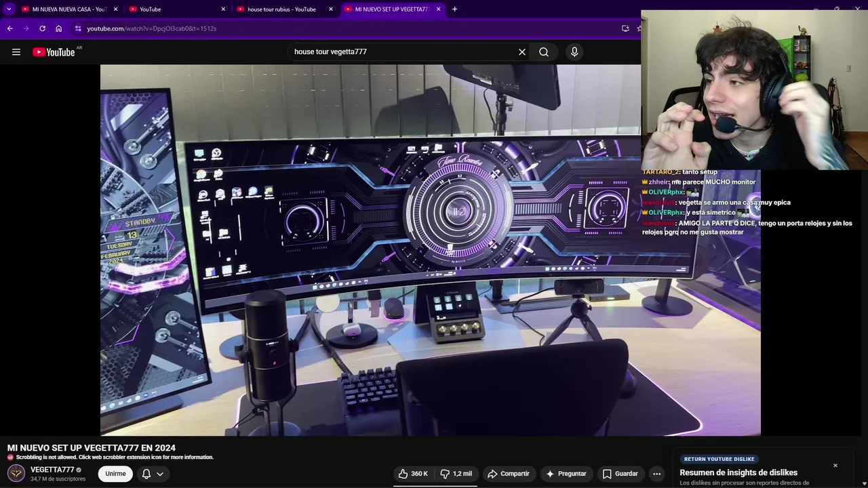Close the 'MI NUEVA NUEVA CASA' tab
Viewport: 868px width, 488px height.
115,9
